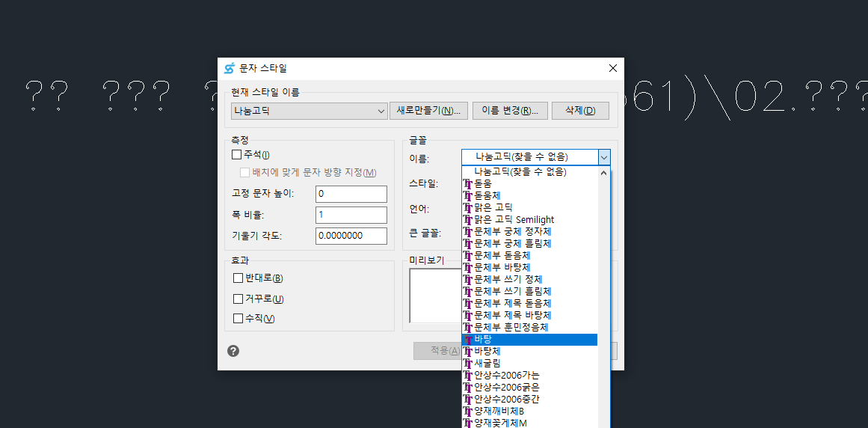Pick 문체부 돋음체 from the list
The width and height of the screenshot is (868, 428).
530,256
